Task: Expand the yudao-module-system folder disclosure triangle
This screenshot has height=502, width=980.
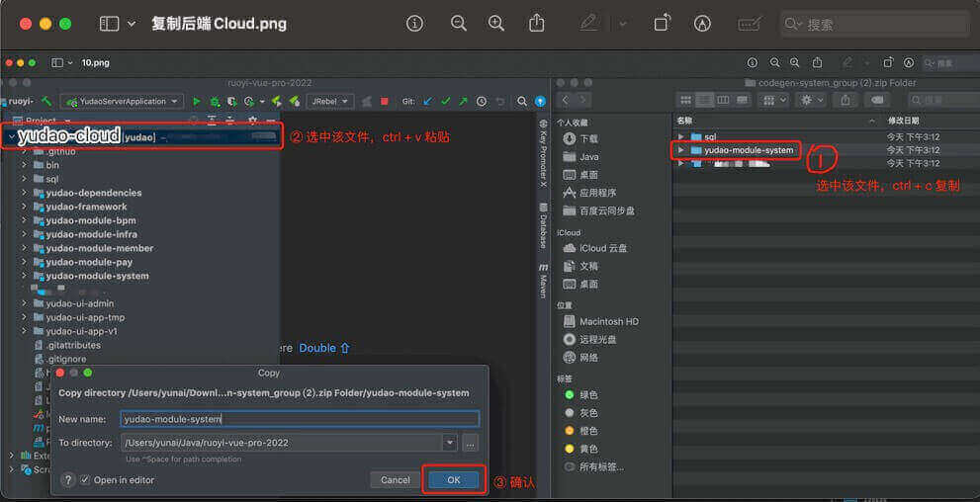Action: coord(680,150)
